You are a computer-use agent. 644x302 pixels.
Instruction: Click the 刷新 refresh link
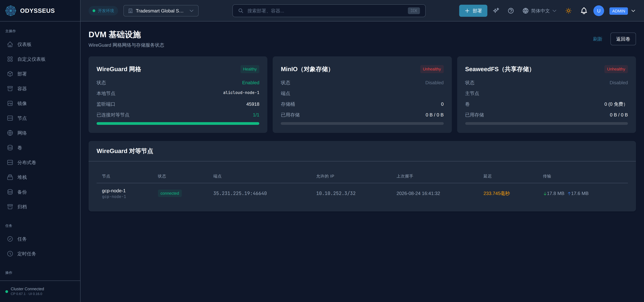[598, 39]
